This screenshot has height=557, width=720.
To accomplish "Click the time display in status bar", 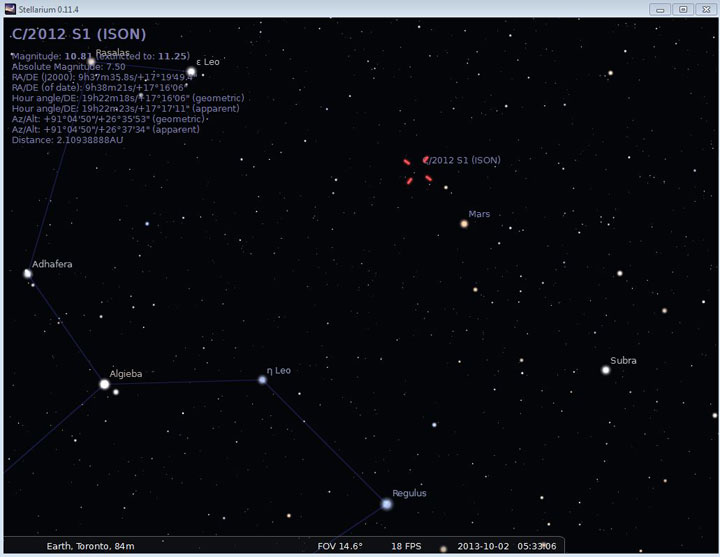I will [538, 546].
